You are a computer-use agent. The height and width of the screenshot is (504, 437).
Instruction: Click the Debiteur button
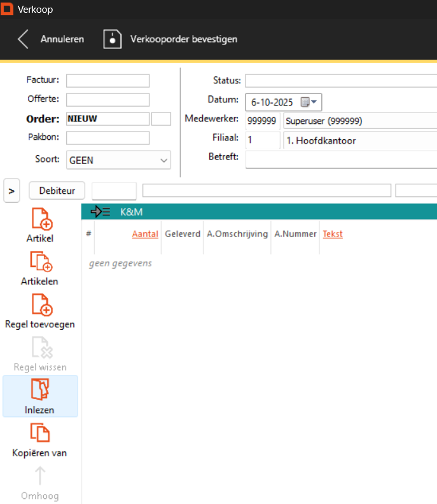pyautogui.click(x=57, y=191)
